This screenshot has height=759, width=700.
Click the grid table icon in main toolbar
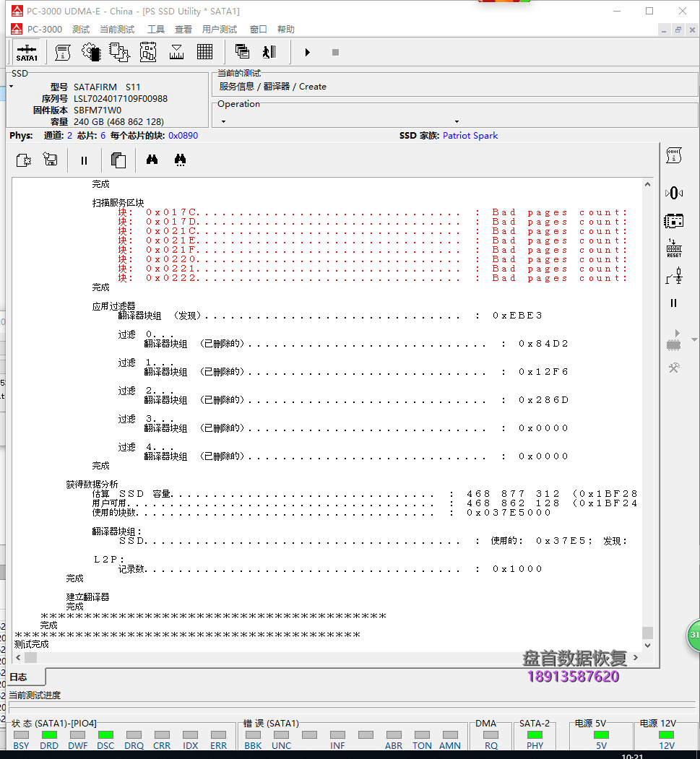point(204,52)
